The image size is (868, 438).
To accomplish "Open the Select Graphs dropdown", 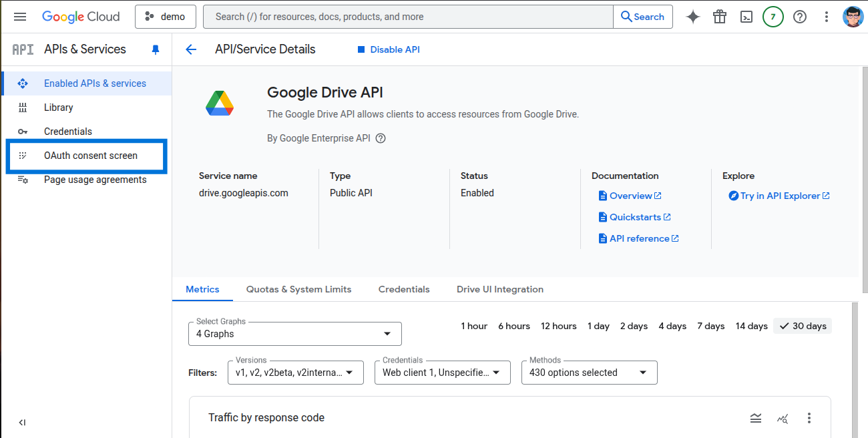I will click(x=295, y=334).
